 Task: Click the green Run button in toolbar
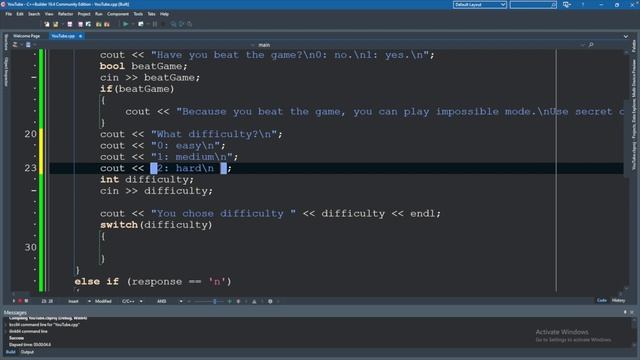[126, 24]
